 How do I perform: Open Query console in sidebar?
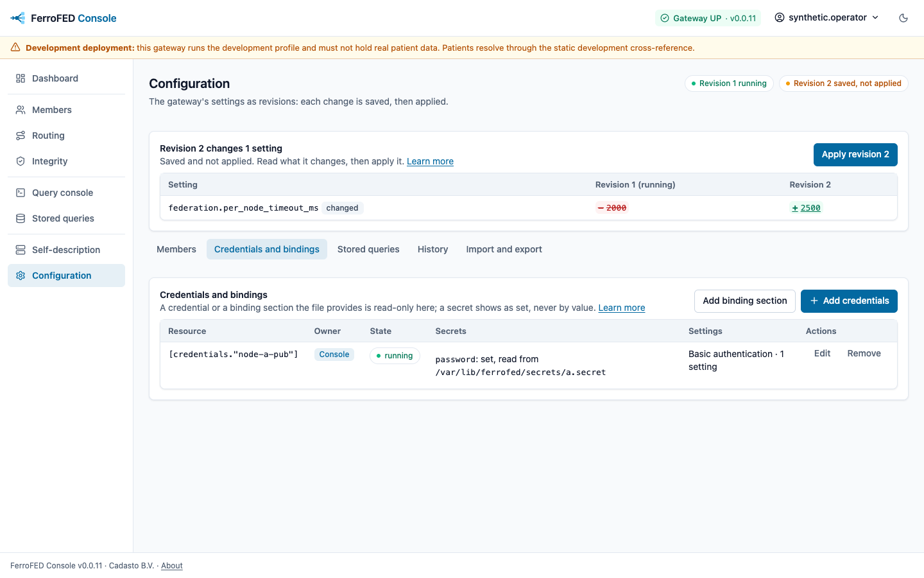(x=66, y=193)
